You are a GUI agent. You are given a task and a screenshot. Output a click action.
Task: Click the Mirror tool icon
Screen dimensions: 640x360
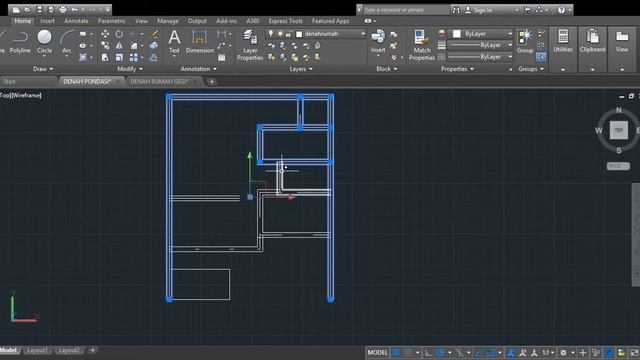[119, 46]
